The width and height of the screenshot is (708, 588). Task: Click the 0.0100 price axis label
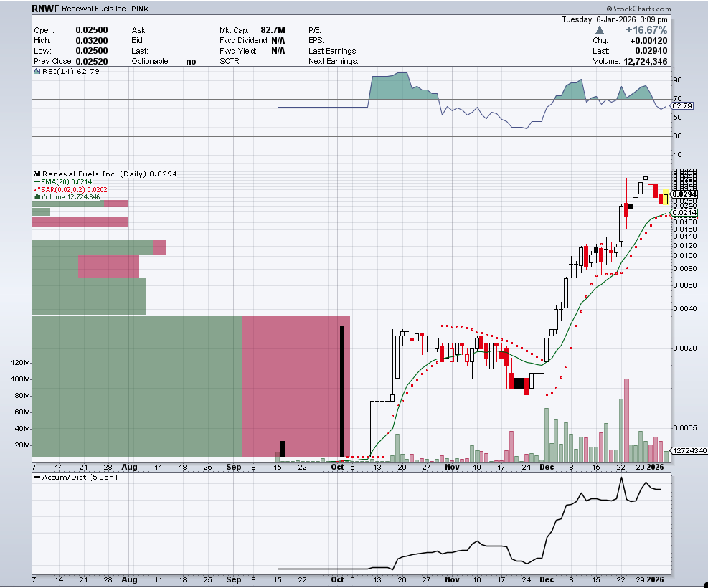(x=685, y=256)
